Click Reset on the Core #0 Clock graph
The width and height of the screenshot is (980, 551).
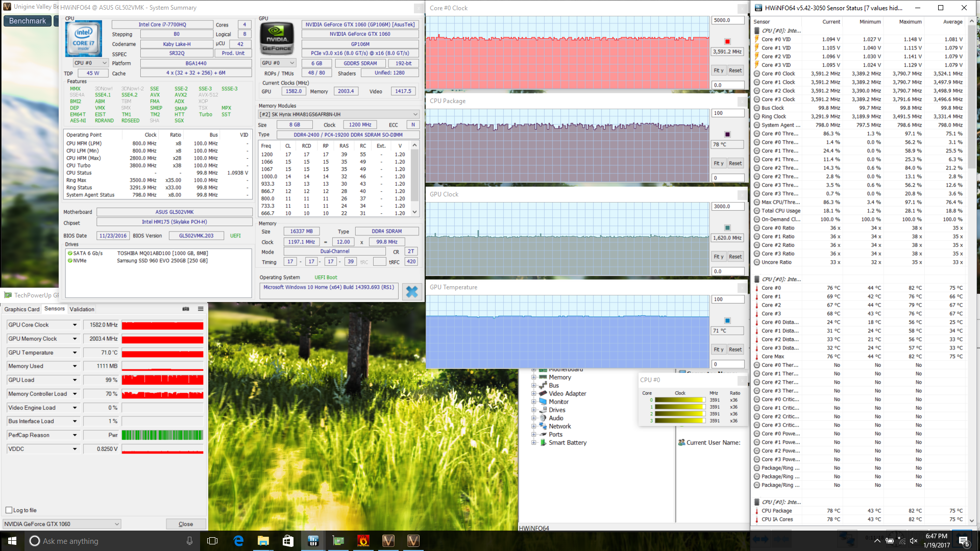(735, 70)
